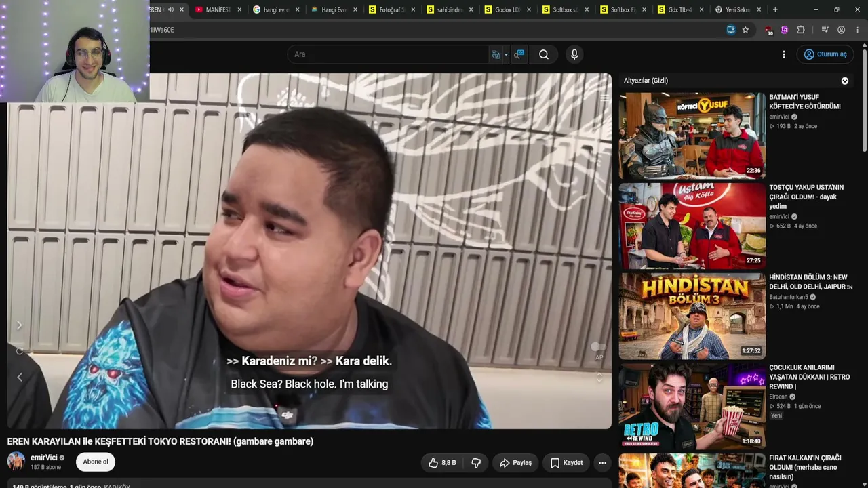868x488 pixels.
Task: Open the translate dropdown arrow in the search box
Action: 506,54
